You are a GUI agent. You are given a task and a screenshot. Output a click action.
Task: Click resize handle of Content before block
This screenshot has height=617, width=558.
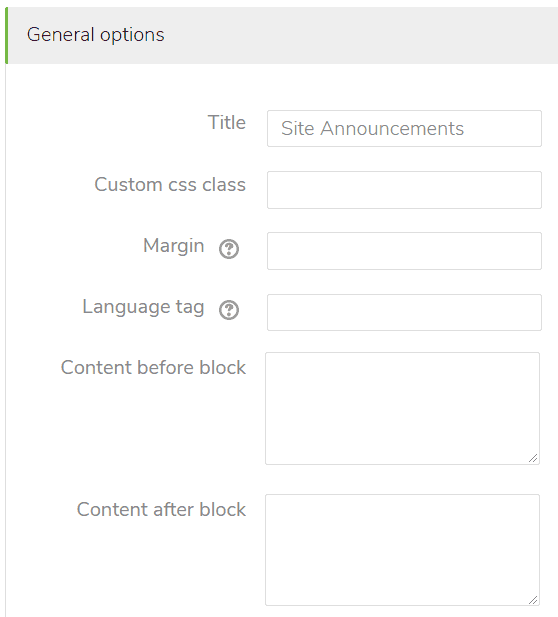(x=533, y=458)
